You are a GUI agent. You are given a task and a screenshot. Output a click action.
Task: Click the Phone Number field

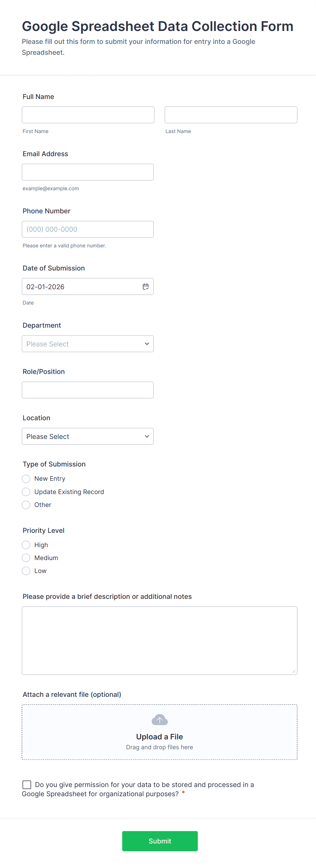88,229
